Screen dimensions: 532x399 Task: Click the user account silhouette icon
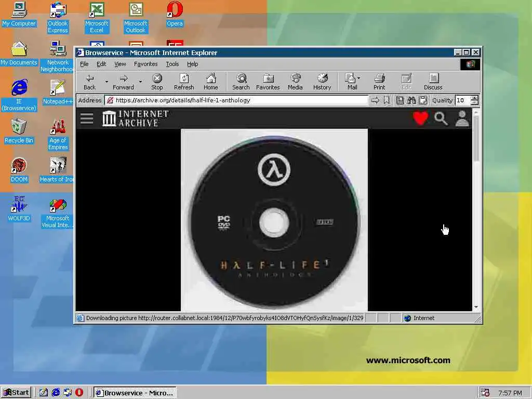(x=462, y=119)
